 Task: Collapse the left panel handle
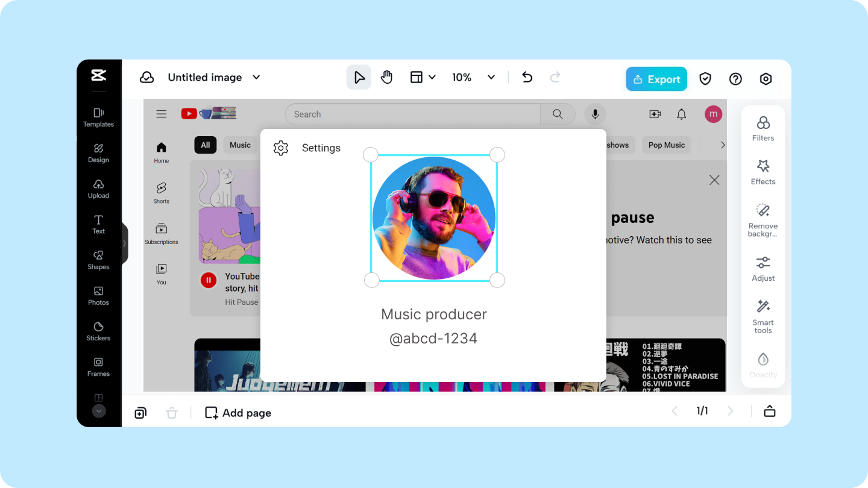(125, 243)
